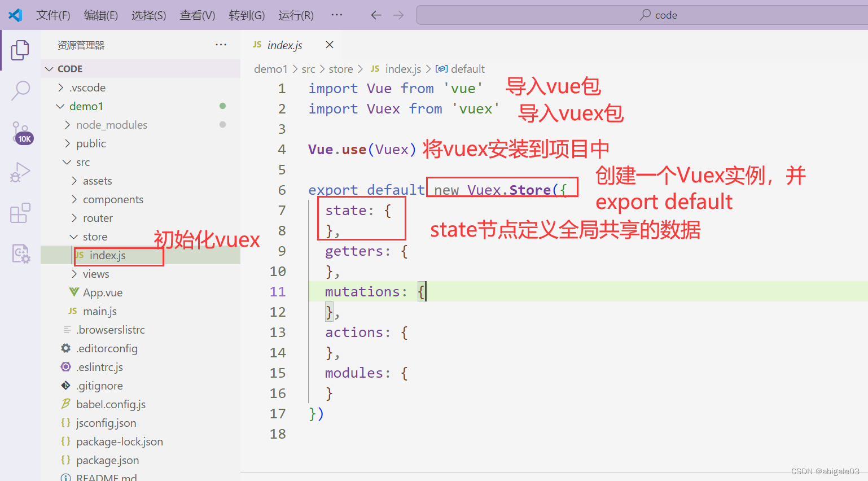Image resolution: width=868 pixels, height=481 pixels.
Task: Select the index.js editor tab
Action: (284, 45)
